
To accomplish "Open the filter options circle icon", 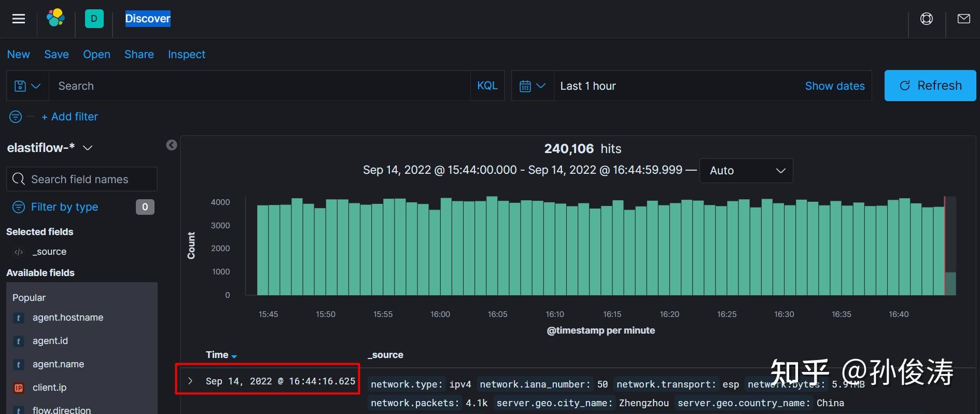I will click(16, 117).
